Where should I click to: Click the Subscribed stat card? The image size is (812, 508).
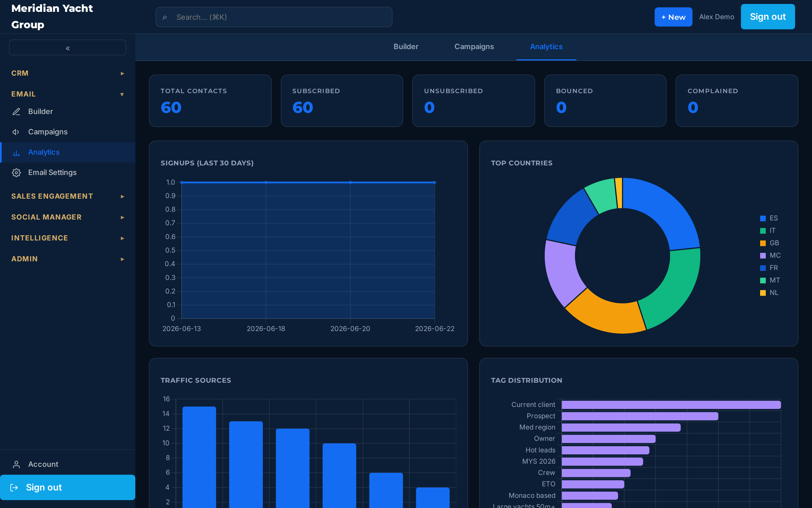point(342,101)
